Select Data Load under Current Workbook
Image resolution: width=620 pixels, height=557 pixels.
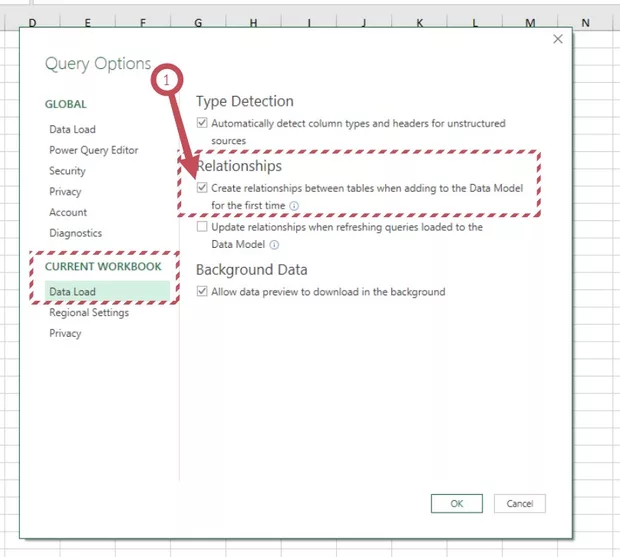point(107,291)
